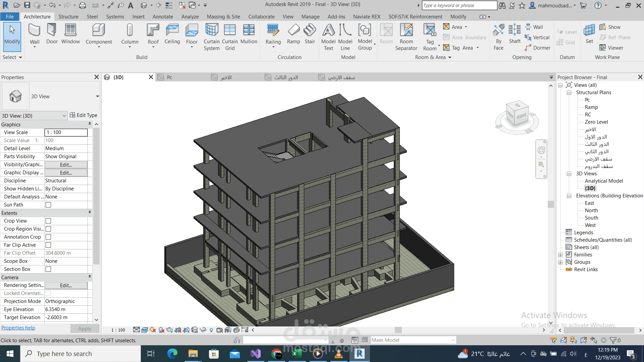Select the Ramp tool
Viewport: 644px width, 362px height.
(293, 34)
